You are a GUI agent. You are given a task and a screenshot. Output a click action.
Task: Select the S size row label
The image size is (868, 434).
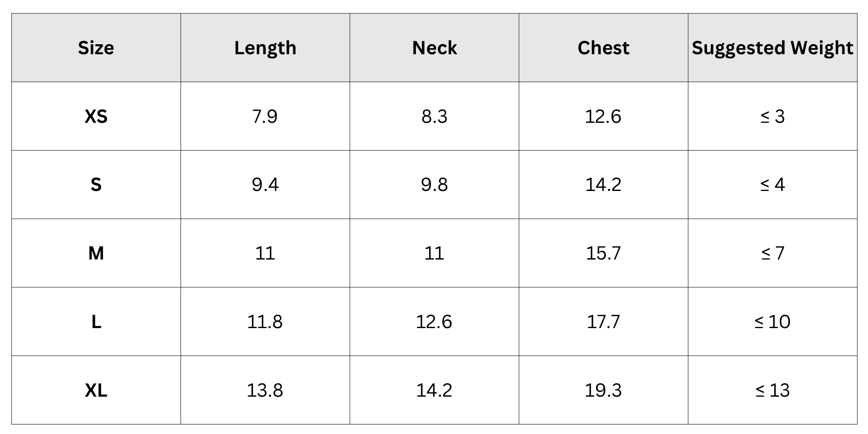click(96, 185)
